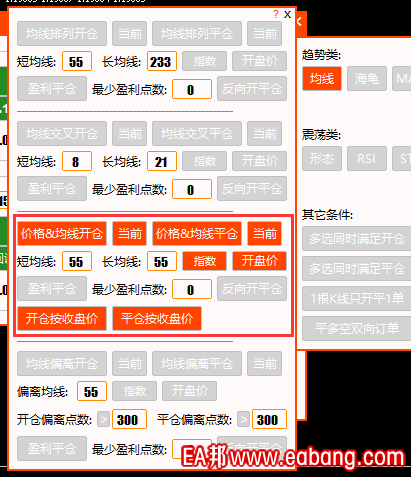Select 均线 under 趋势类
The height and width of the screenshot is (477, 411).
click(x=322, y=79)
